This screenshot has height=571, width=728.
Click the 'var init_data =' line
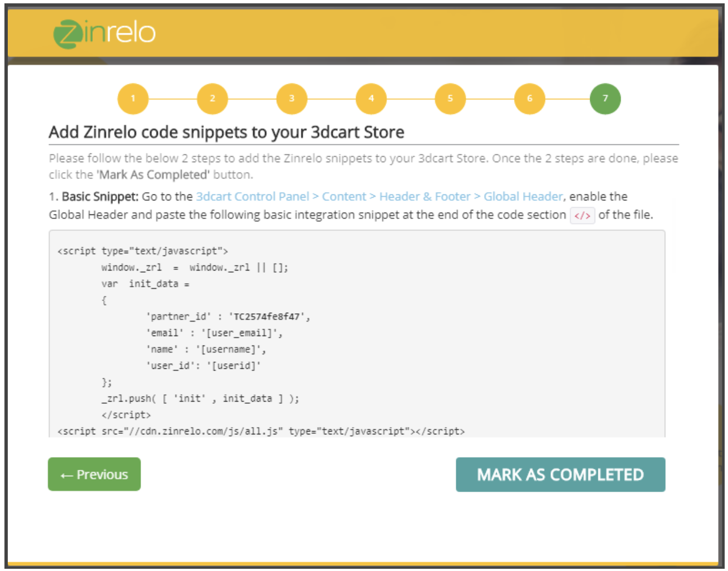[146, 284]
